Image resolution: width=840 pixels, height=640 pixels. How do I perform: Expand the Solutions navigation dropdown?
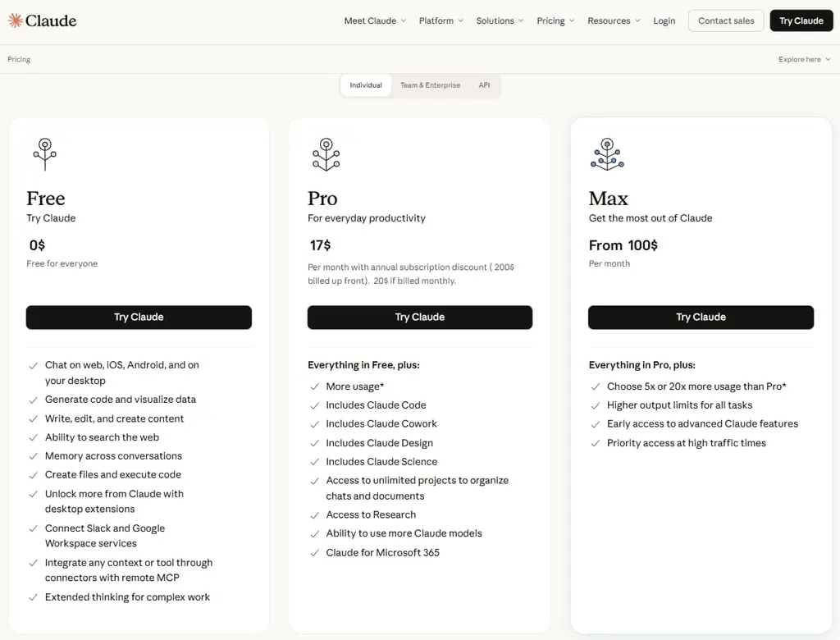point(500,21)
